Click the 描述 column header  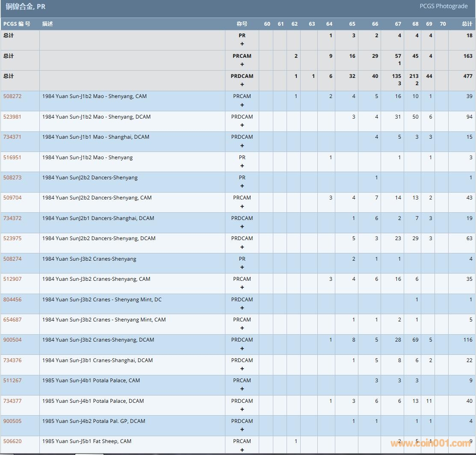point(47,24)
